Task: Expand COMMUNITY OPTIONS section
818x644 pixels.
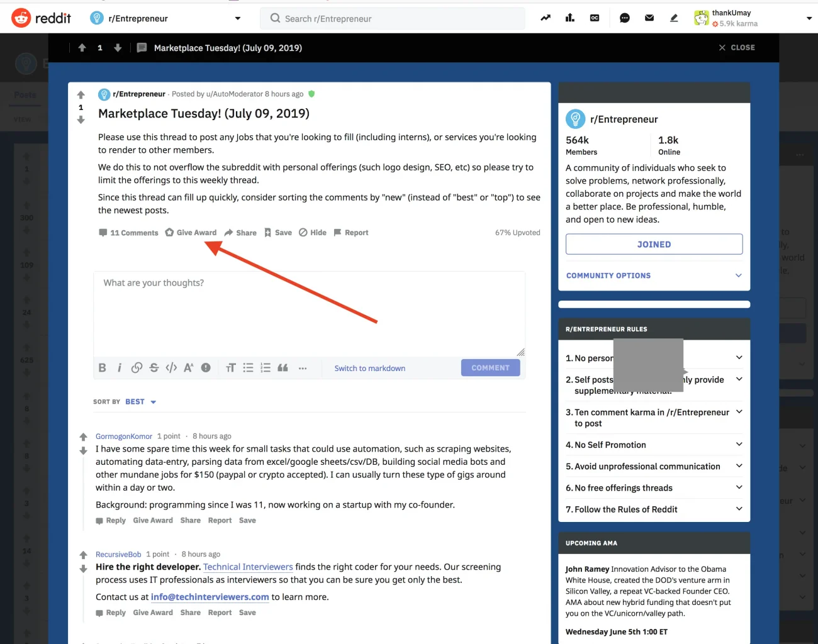Action: [x=654, y=275]
